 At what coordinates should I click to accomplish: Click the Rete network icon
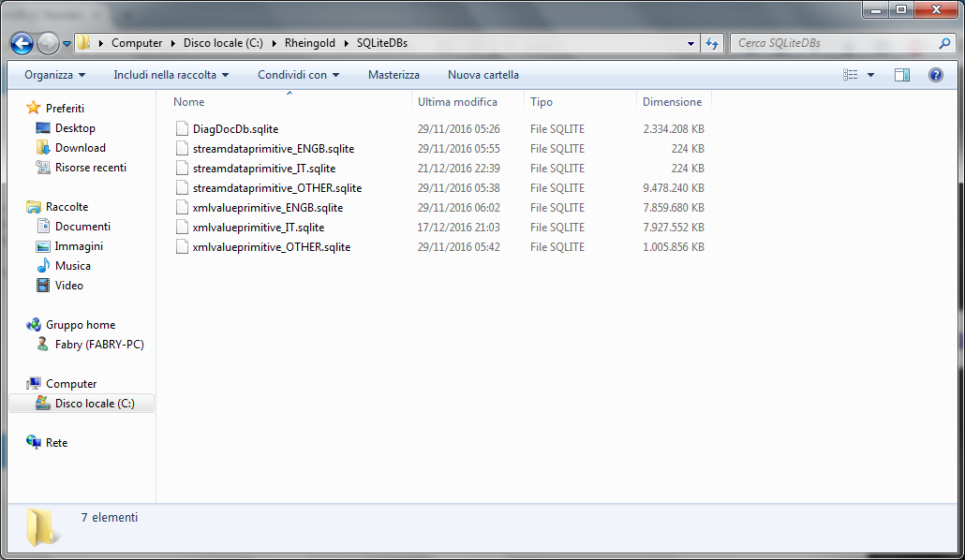coord(35,443)
